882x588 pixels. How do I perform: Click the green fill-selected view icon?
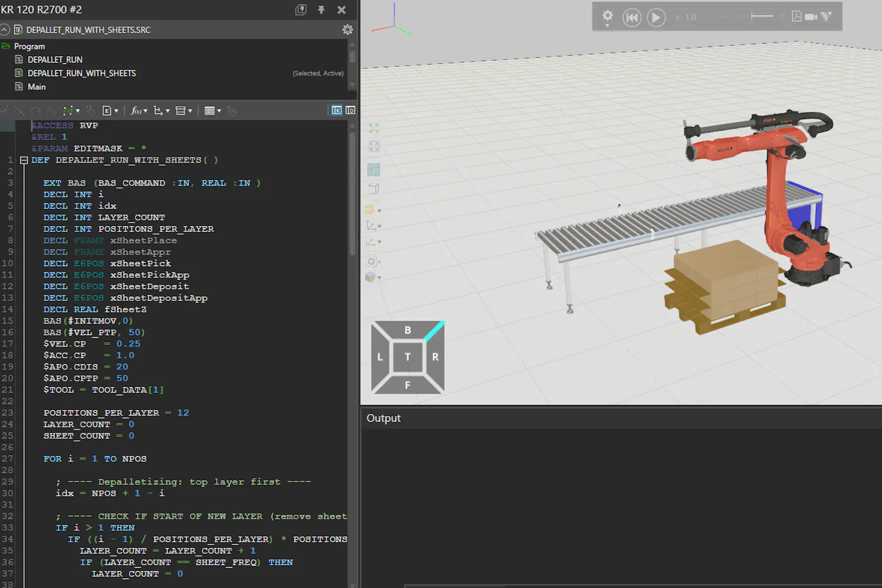[x=374, y=128]
